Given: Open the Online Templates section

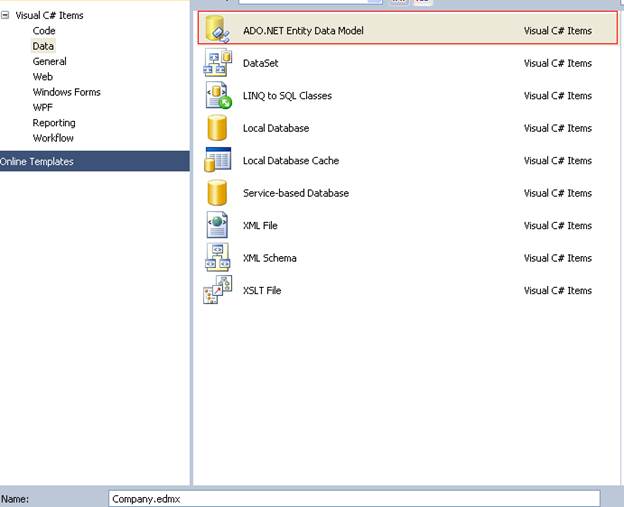Looking at the screenshot, I should tap(95, 161).
